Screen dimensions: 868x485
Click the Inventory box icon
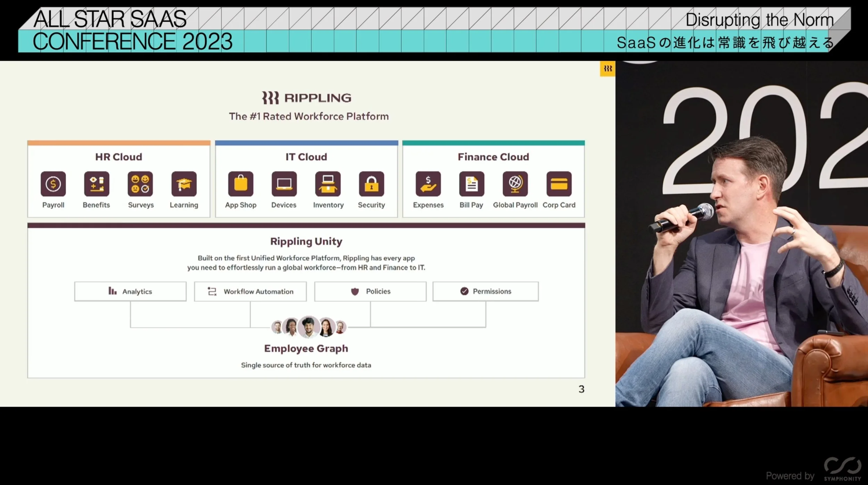tap(328, 184)
